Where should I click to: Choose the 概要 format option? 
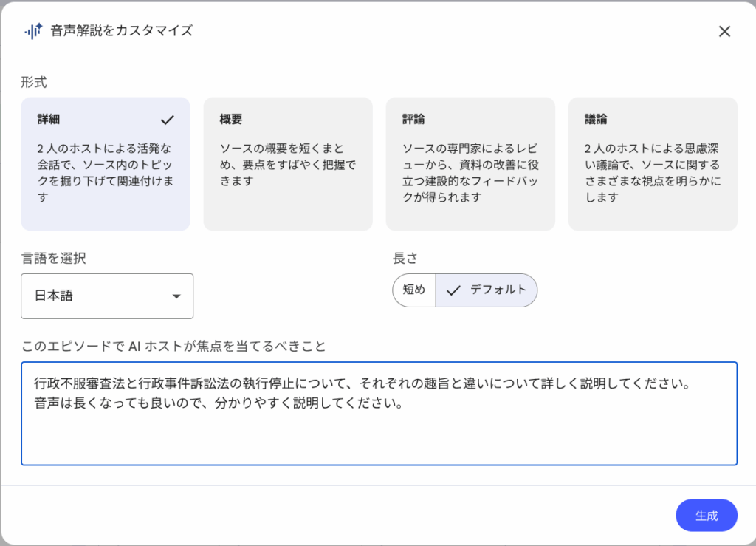click(288, 164)
